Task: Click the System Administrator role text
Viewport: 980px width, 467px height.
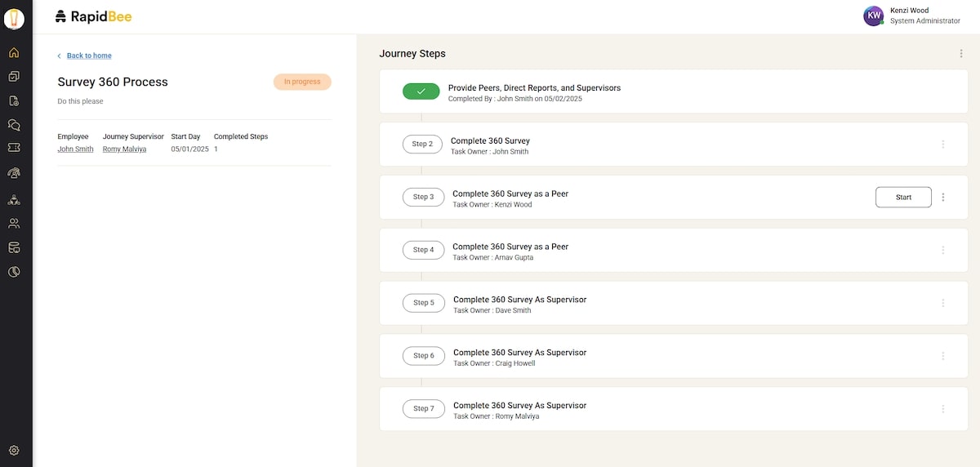Action: tap(925, 21)
